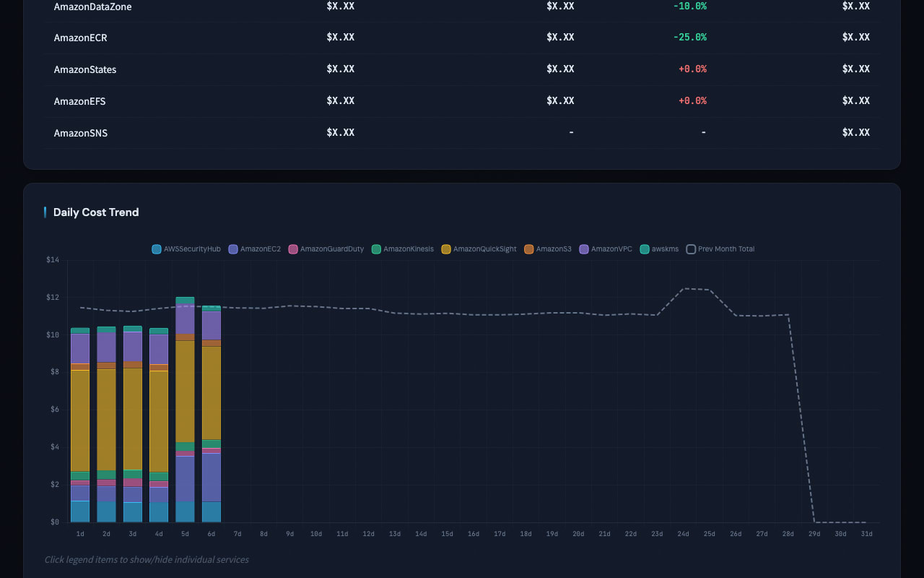Image resolution: width=924 pixels, height=578 pixels.
Task: Click the AmazonSNS service name
Action: click(80, 133)
